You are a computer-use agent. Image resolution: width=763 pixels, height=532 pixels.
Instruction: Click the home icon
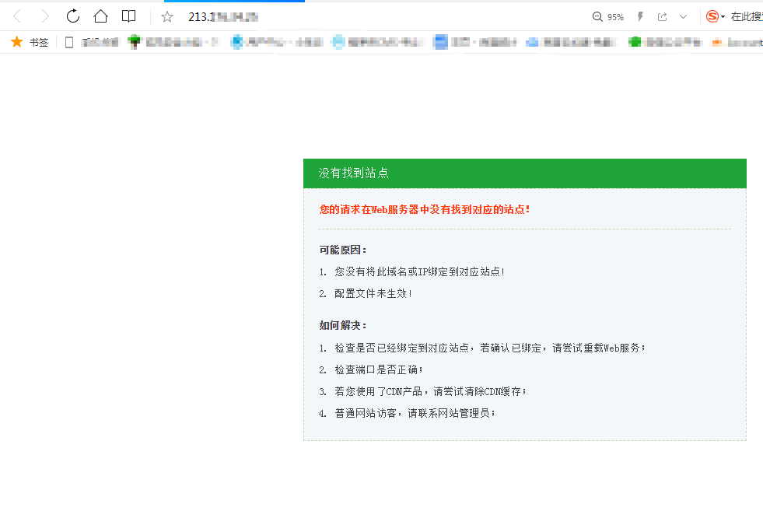101,16
